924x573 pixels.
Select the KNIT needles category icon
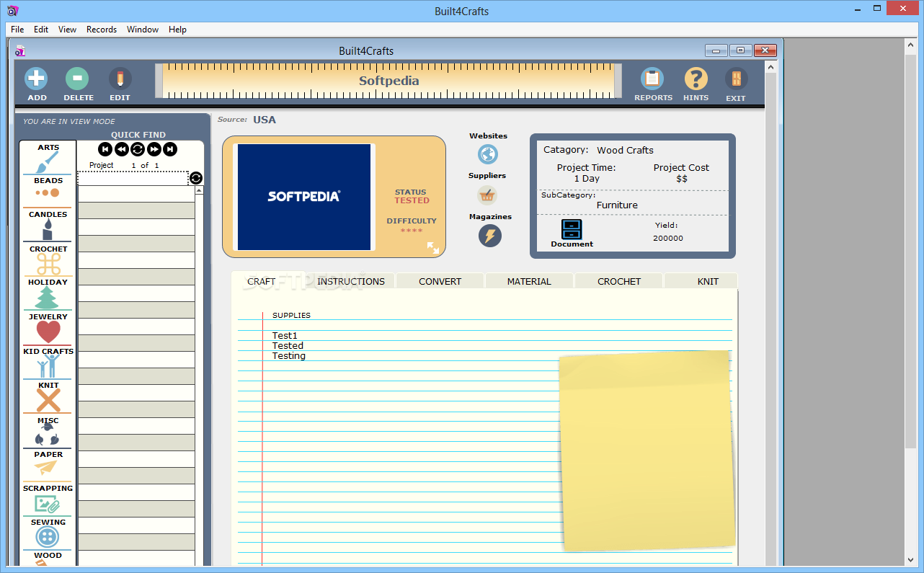[x=48, y=400]
